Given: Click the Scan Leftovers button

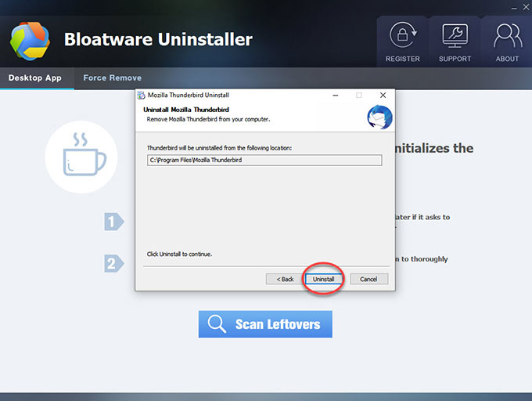Looking at the screenshot, I should click(x=265, y=324).
